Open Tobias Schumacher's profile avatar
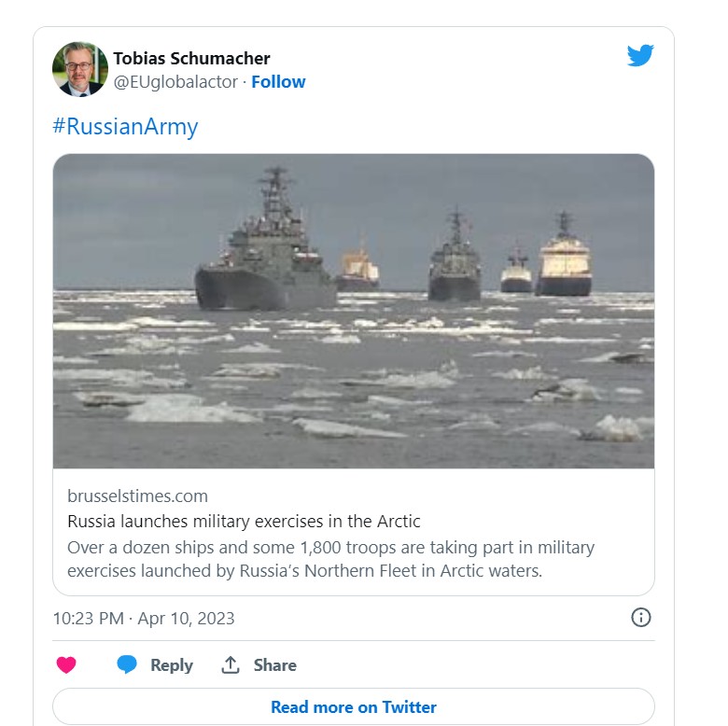728x726 pixels. click(x=80, y=69)
